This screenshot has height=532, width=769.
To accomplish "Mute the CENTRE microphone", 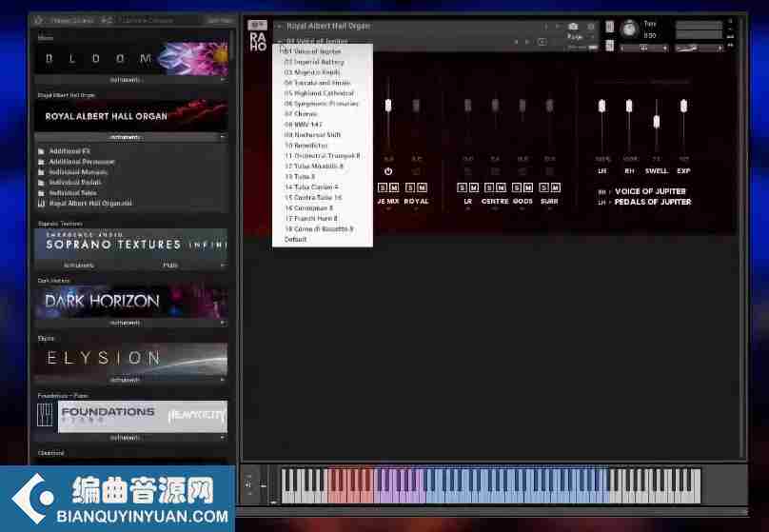I will tap(501, 187).
